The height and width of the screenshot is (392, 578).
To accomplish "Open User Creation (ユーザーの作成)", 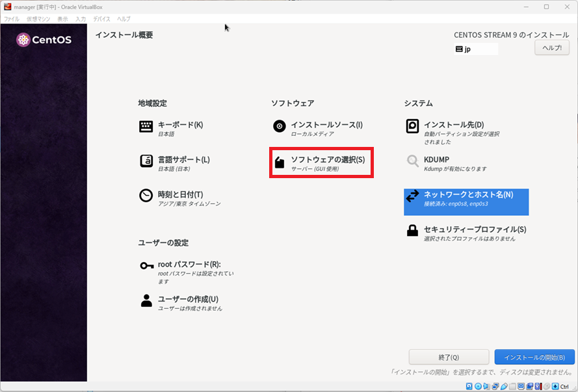I will pyautogui.click(x=181, y=303).
